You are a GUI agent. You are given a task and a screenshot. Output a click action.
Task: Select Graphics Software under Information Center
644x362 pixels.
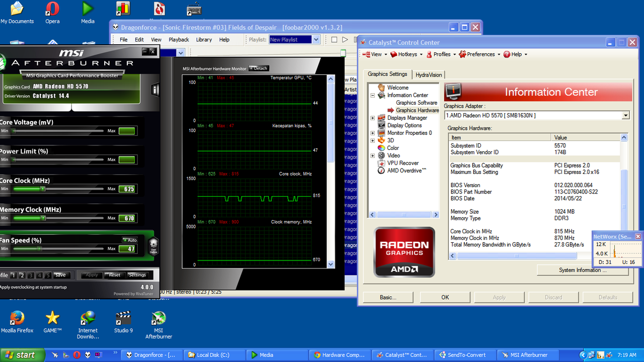(417, 103)
